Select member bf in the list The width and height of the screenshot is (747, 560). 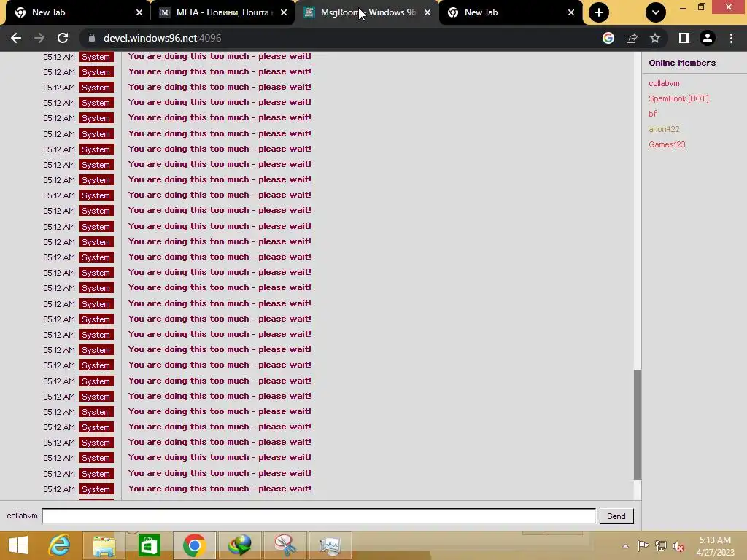click(x=652, y=114)
